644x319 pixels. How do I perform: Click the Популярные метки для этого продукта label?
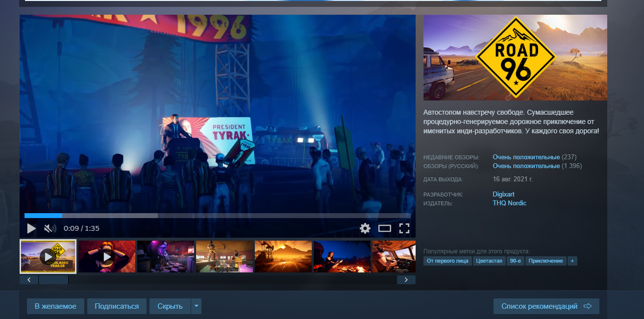(x=476, y=251)
